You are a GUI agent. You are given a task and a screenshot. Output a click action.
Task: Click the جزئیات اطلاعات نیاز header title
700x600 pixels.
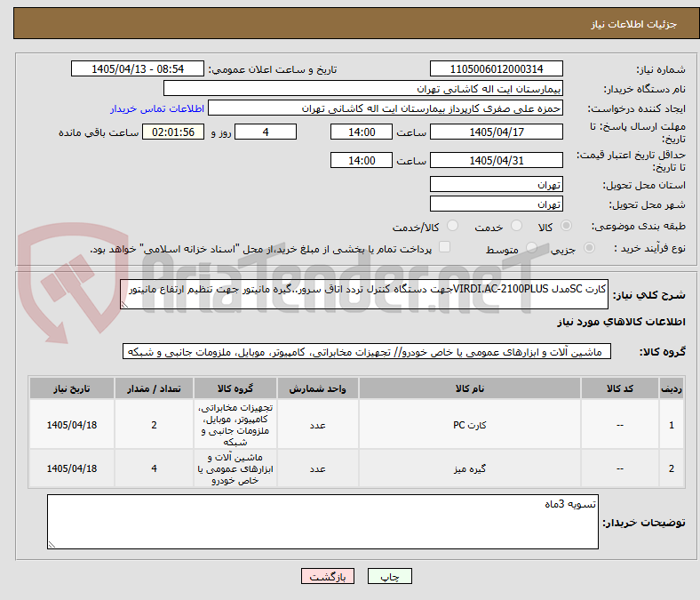(x=633, y=24)
